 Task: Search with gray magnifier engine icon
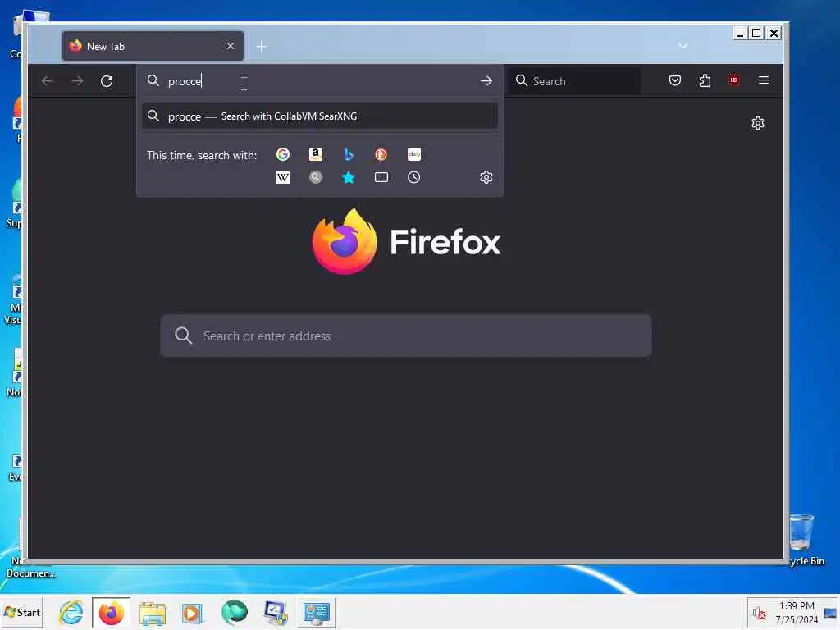316,177
